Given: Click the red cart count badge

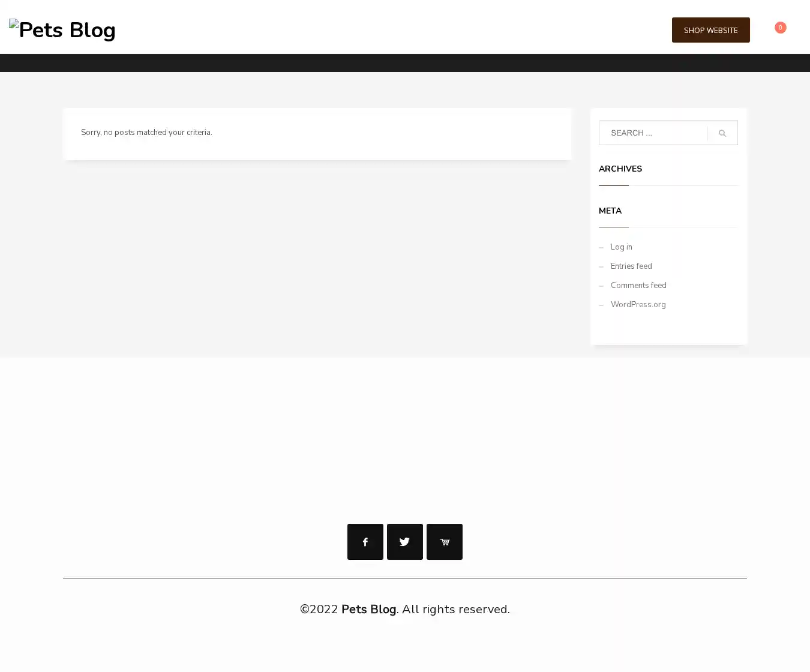Looking at the screenshot, I should (x=780, y=28).
